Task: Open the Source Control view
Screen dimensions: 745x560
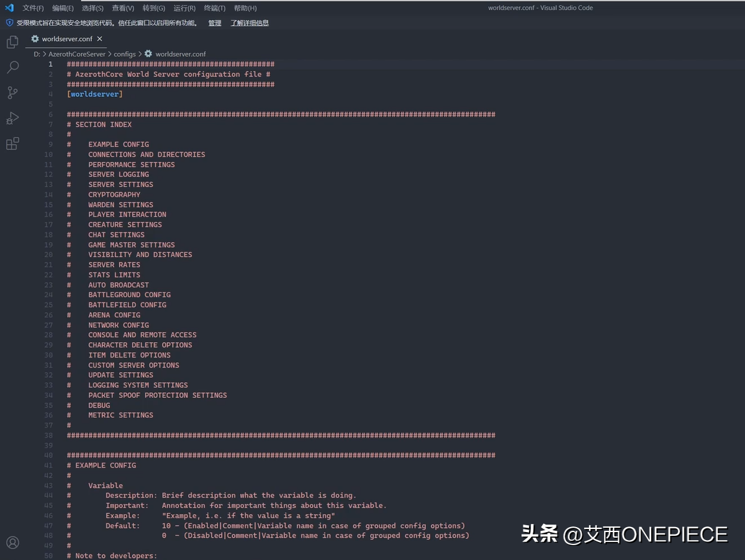Action: pyautogui.click(x=12, y=93)
